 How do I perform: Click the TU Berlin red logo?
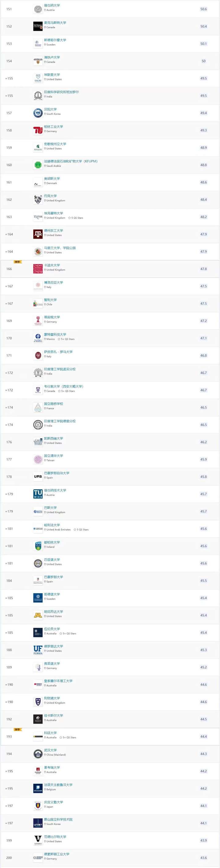pyautogui.click(x=38, y=130)
